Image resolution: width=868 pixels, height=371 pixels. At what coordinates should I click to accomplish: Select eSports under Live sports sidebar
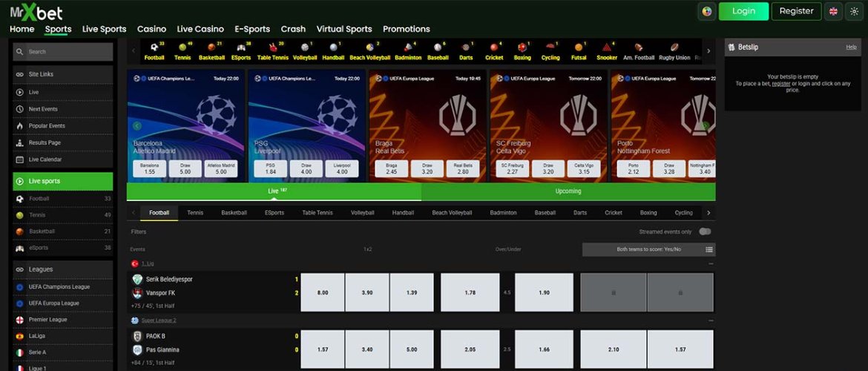(63, 248)
